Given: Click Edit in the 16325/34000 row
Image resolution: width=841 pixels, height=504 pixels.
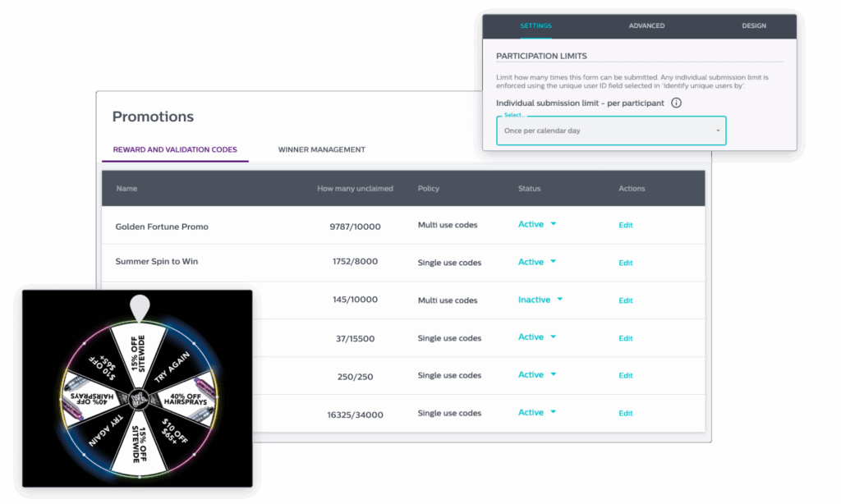Looking at the screenshot, I should coord(625,414).
